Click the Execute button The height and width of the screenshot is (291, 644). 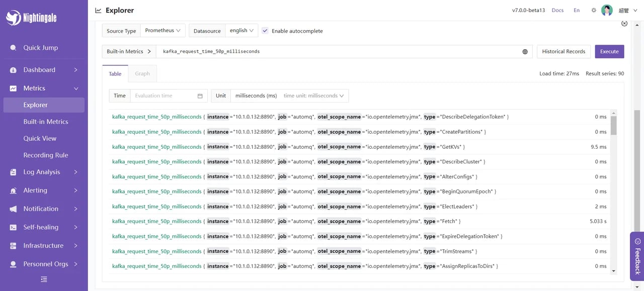tap(609, 51)
